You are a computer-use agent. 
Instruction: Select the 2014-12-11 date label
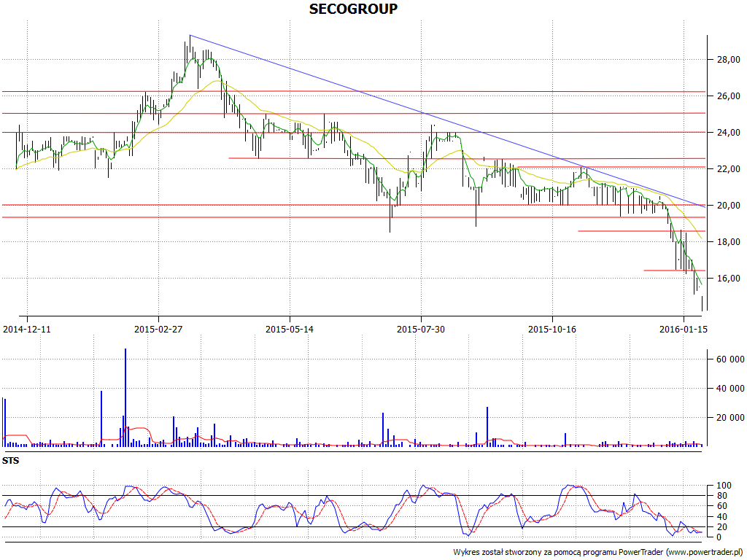click(x=27, y=329)
